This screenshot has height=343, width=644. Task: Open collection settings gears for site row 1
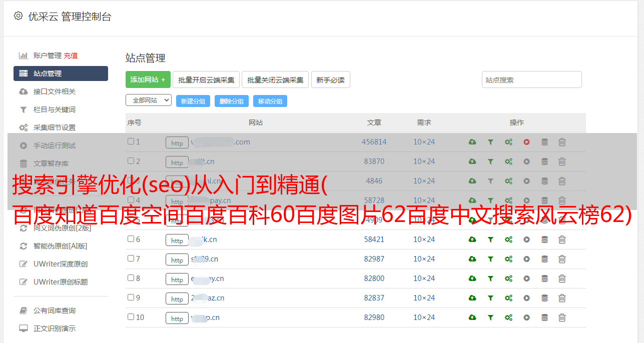(x=508, y=142)
